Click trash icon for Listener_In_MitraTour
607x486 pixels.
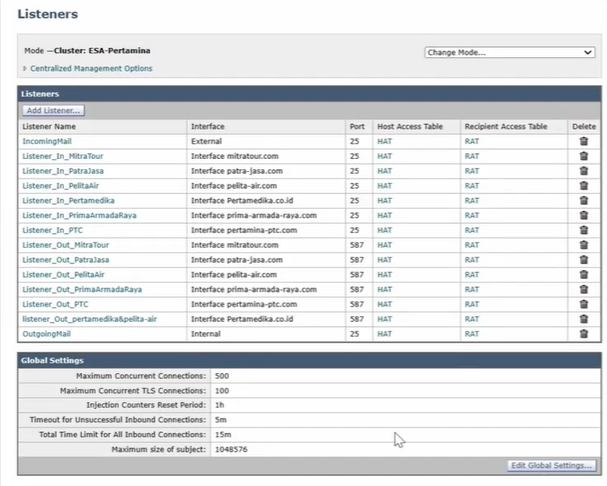point(583,157)
